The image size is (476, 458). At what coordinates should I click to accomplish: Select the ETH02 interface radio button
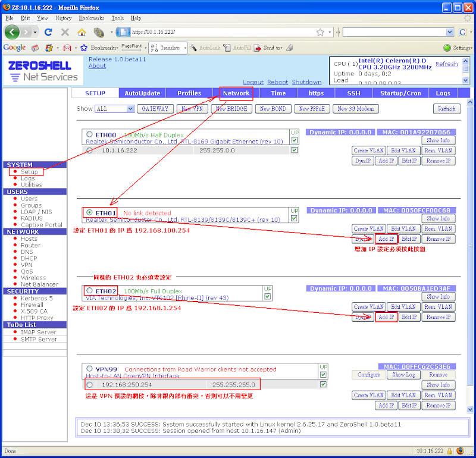tap(90, 290)
